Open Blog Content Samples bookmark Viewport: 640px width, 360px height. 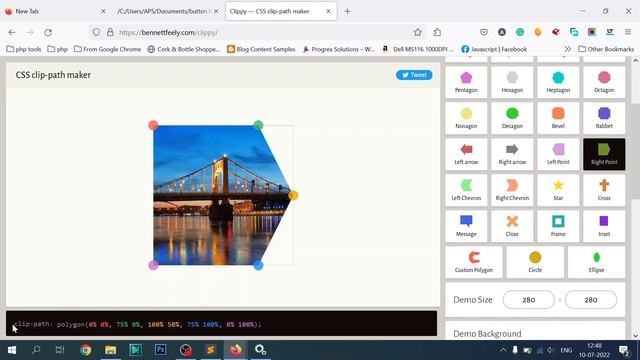[261, 49]
